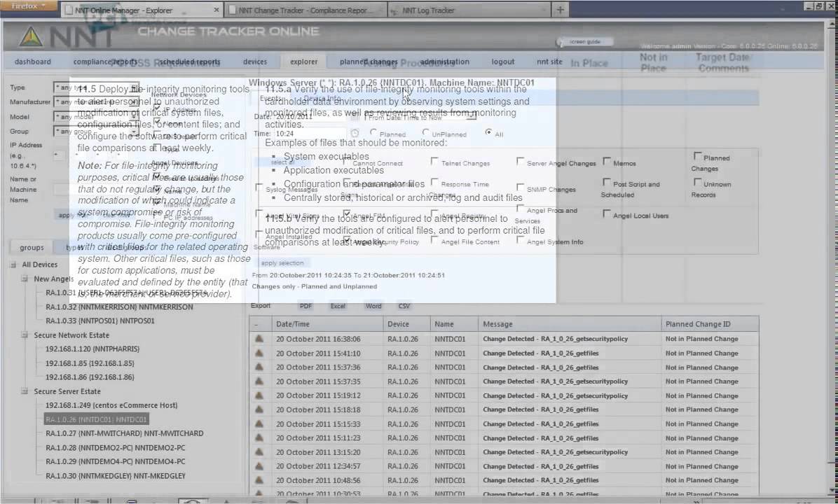
Task: Open the scheduled reports menu
Action: click(190, 62)
